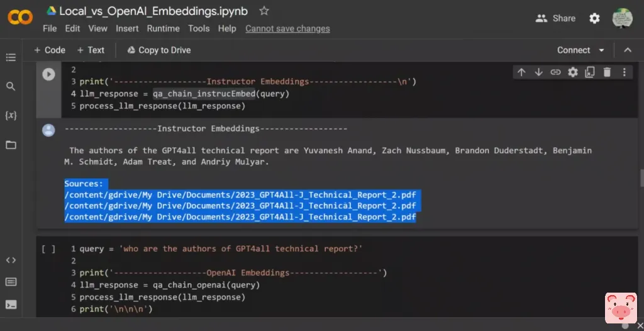
Task: Star the notebook title
Action: pos(264,11)
